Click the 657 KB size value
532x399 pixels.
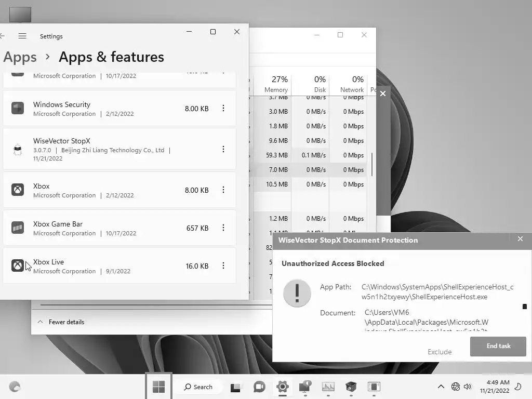197,228
